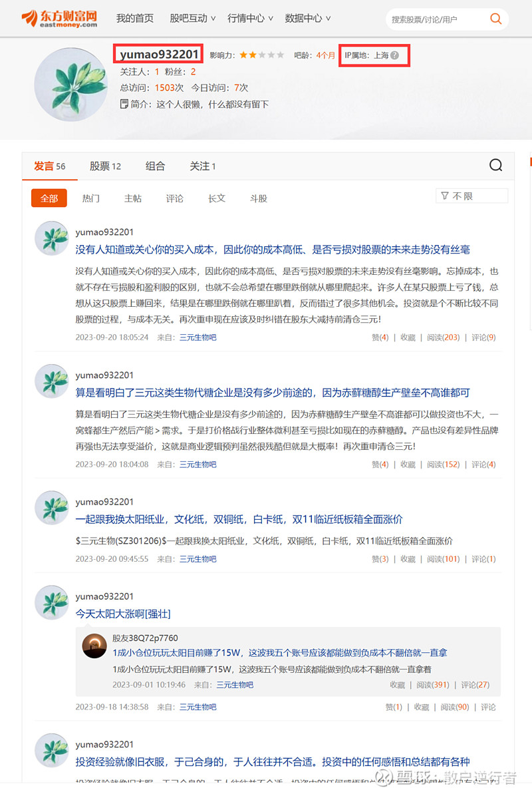Click the IP location help question icon
This screenshot has height=794, width=532.
pyautogui.click(x=395, y=55)
